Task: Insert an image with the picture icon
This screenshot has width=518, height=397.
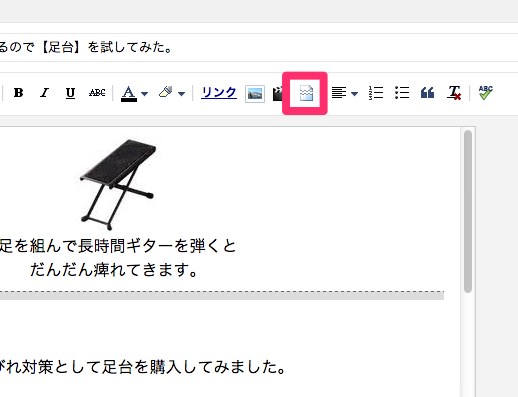Action: tap(255, 94)
